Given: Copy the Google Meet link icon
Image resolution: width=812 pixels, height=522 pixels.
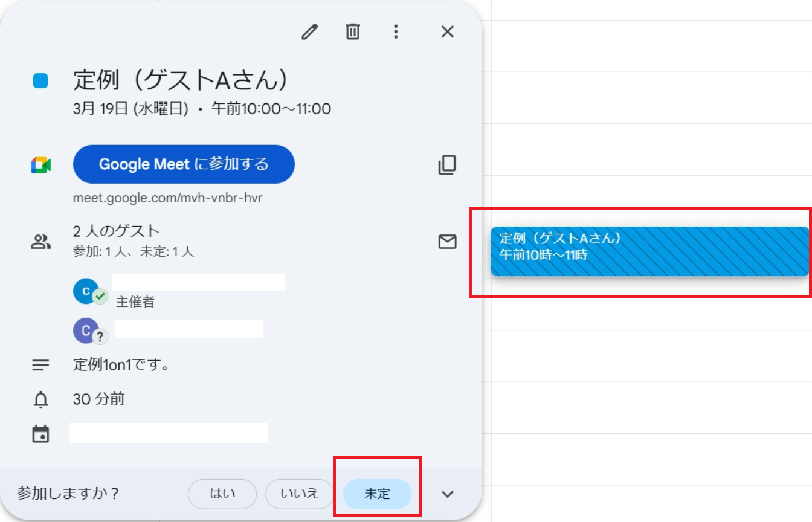Looking at the screenshot, I should 447,165.
